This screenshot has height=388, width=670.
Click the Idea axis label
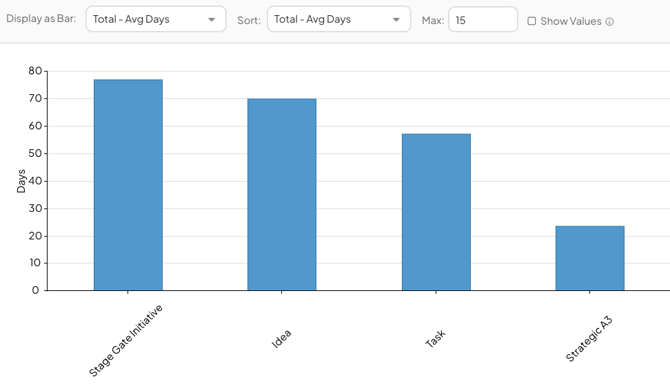tap(281, 338)
